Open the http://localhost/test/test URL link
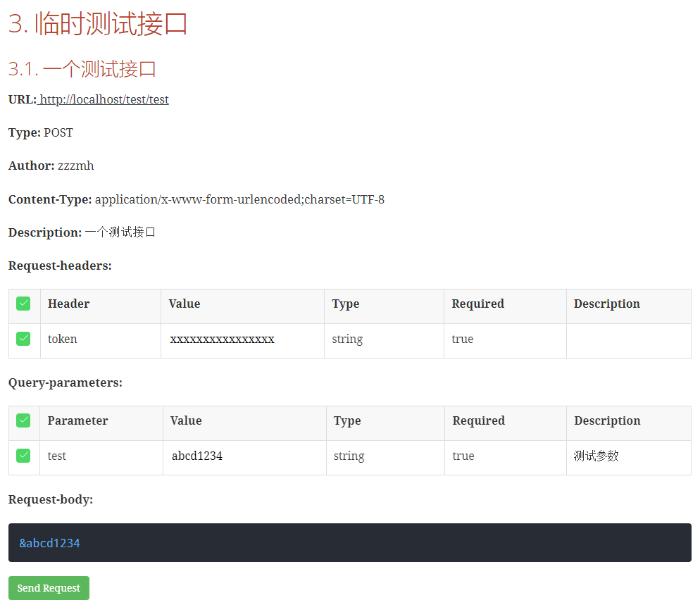 [x=104, y=99]
